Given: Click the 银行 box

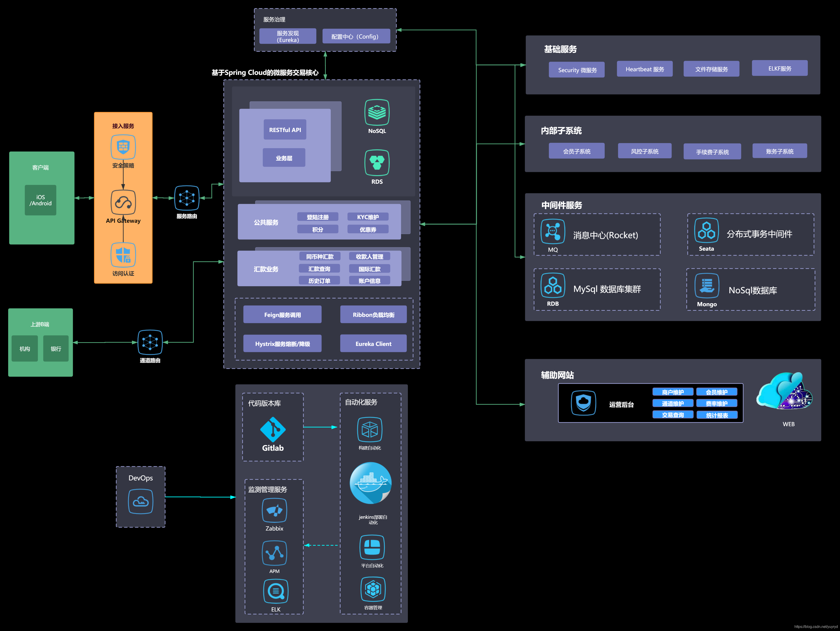Looking at the screenshot, I should click(56, 348).
